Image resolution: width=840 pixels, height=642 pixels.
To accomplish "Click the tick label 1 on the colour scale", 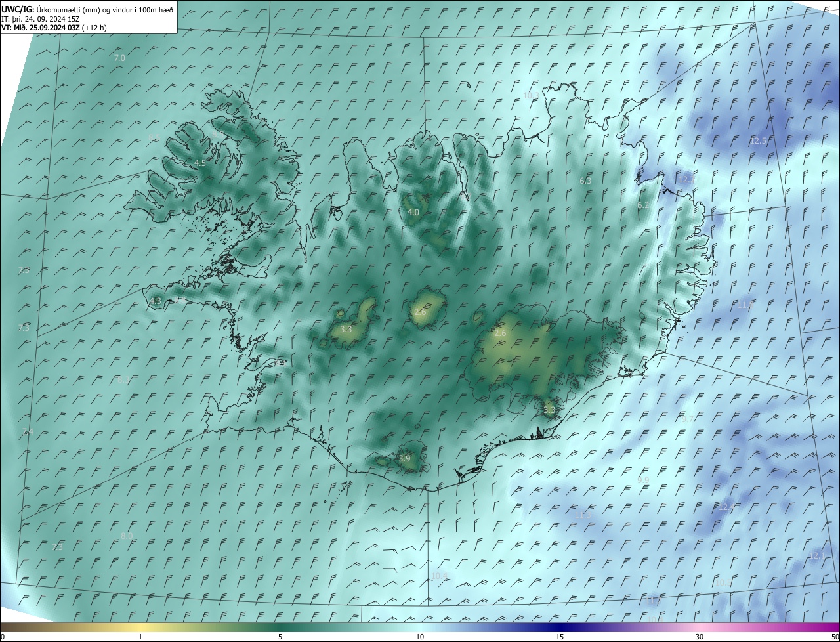I will [140, 637].
